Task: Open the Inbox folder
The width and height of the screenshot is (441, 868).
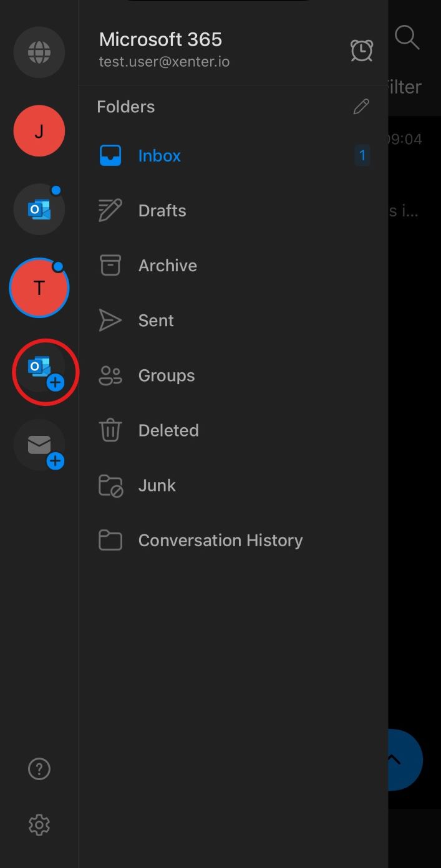Action: [159, 155]
